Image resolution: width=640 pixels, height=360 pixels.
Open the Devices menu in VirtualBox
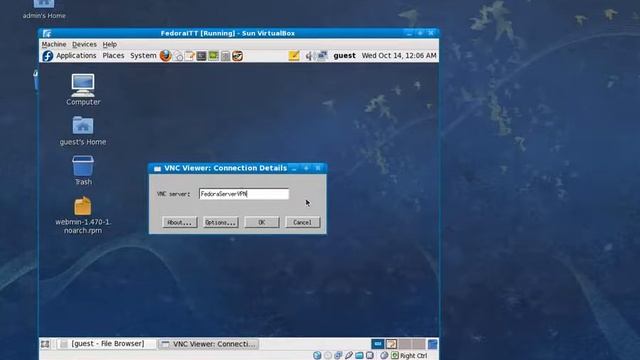[x=84, y=44]
